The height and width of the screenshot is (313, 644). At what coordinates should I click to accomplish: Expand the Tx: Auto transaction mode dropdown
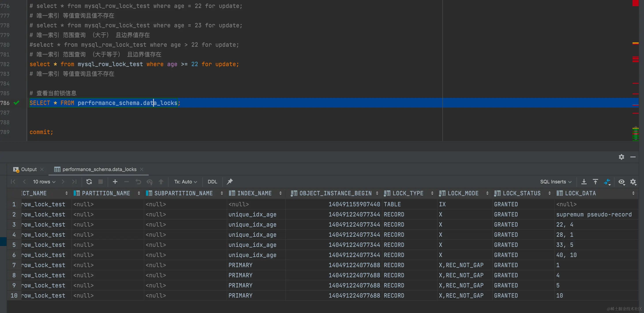185,182
